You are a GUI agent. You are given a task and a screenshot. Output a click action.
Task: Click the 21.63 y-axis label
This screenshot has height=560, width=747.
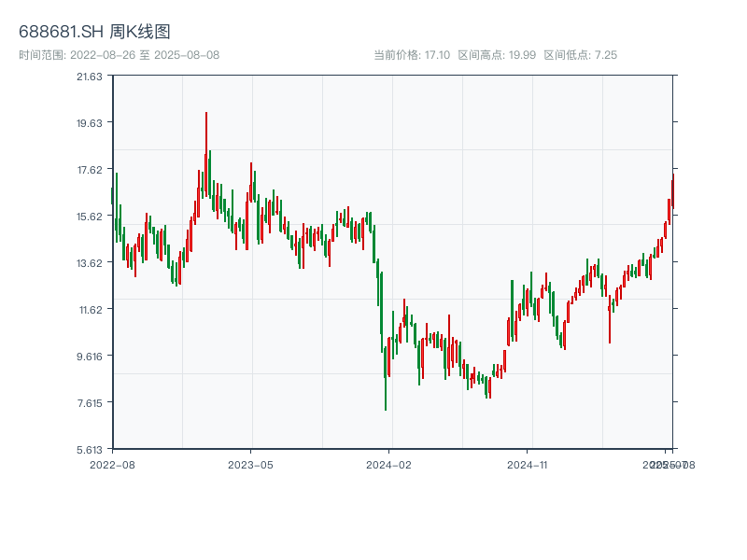[x=90, y=76]
